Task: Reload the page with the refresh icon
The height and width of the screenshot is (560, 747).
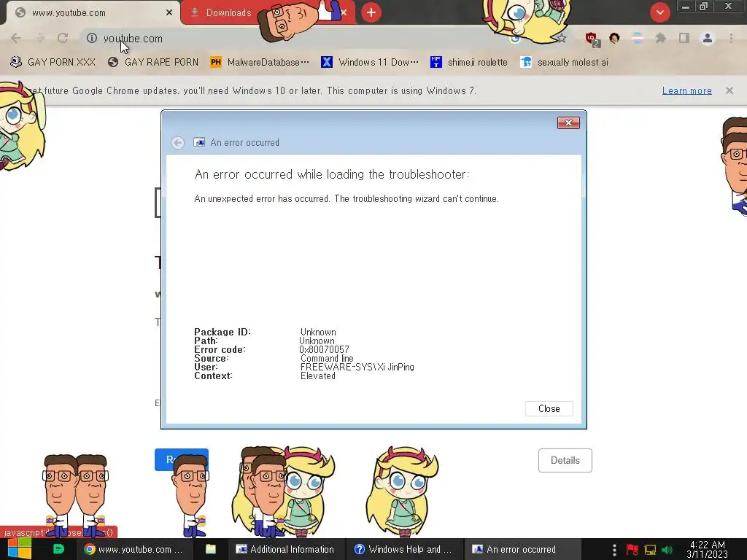Action: (x=63, y=38)
